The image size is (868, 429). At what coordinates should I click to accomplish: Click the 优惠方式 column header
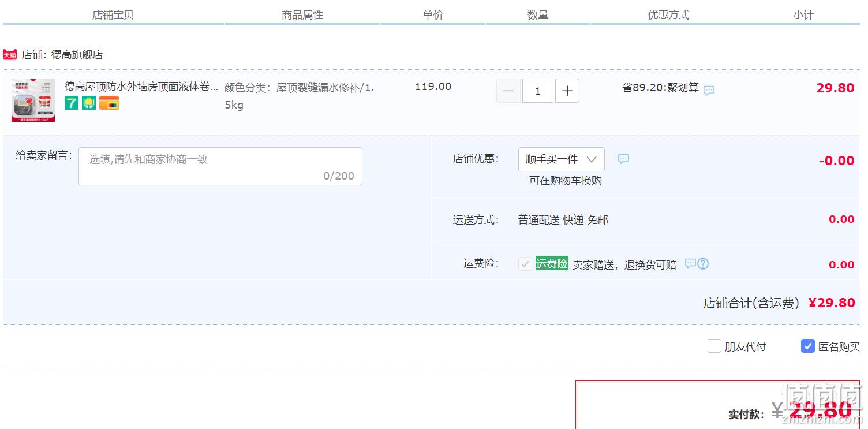(x=668, y=15)
